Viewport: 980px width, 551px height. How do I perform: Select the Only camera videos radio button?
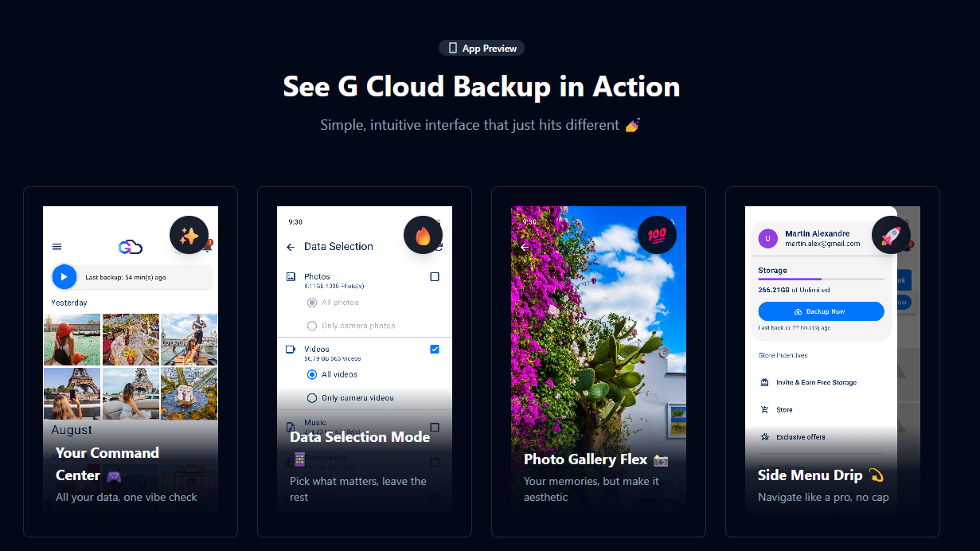coord(312,397)
